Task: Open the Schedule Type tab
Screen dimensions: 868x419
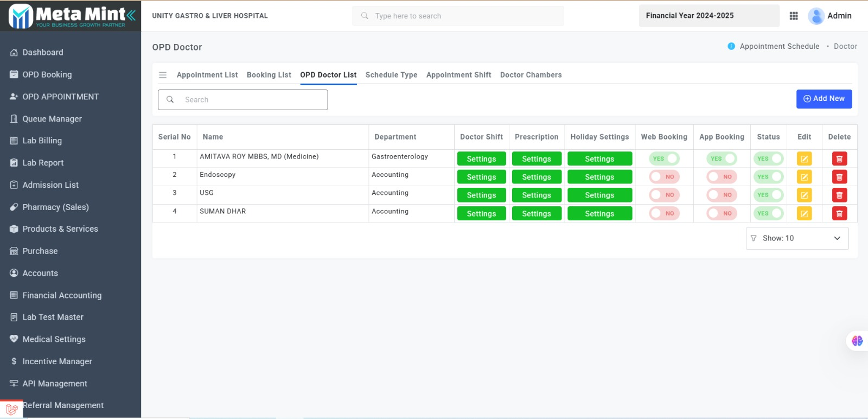Action: click(x=391, y=75)
